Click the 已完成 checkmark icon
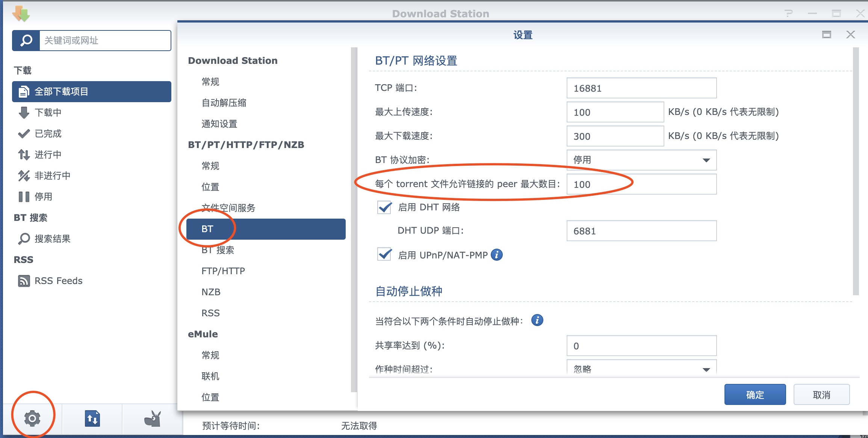868x438 pixels. coord(24,133)
